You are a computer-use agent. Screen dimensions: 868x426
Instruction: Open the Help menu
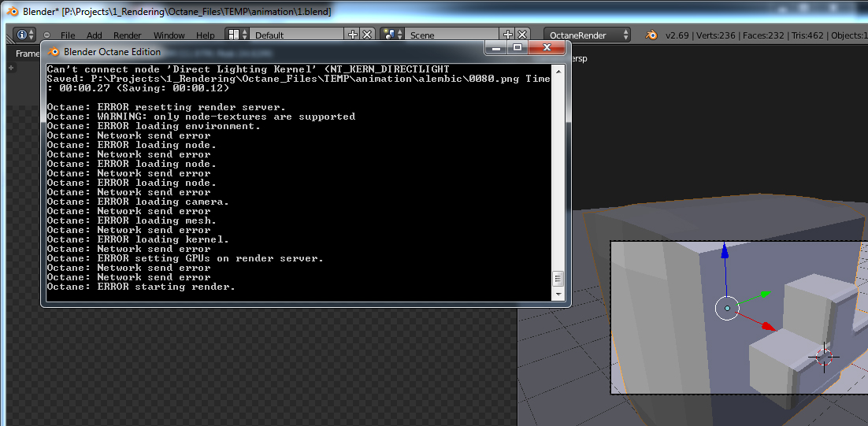[x=206, y=35]
